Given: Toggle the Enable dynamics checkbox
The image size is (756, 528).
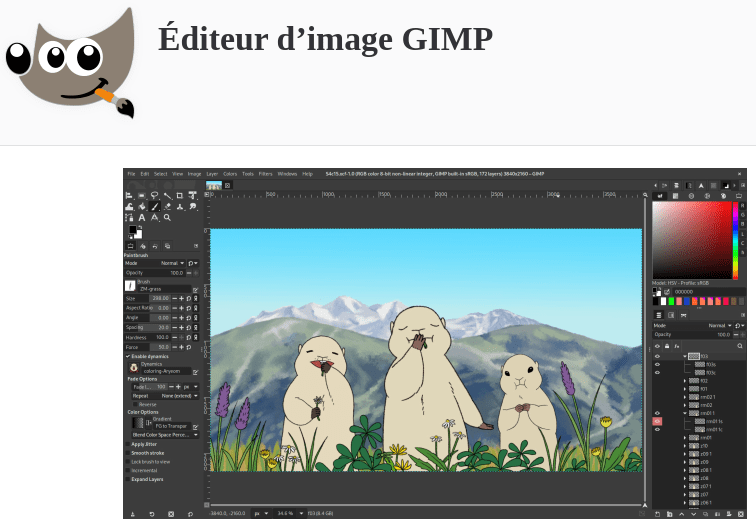Looking at the screenshot, I should [128, 356].
